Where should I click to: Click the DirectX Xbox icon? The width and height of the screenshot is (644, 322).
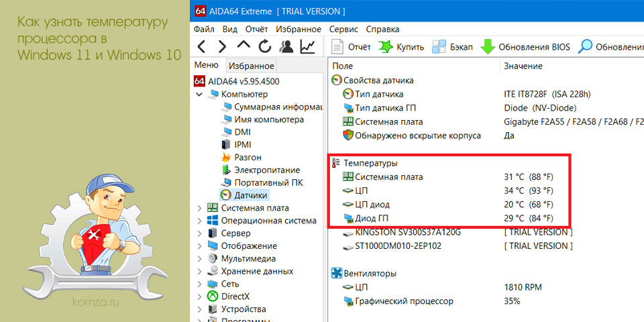point(213,297)
